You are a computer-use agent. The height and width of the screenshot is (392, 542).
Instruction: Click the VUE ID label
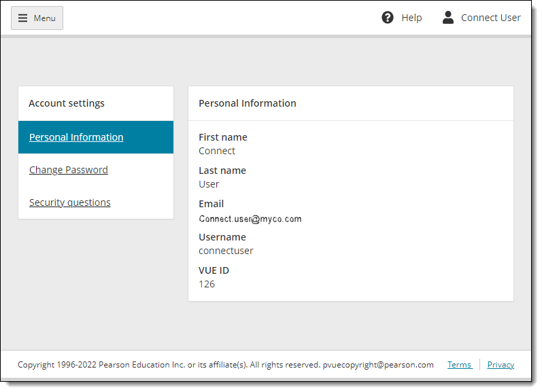[214, 270]
